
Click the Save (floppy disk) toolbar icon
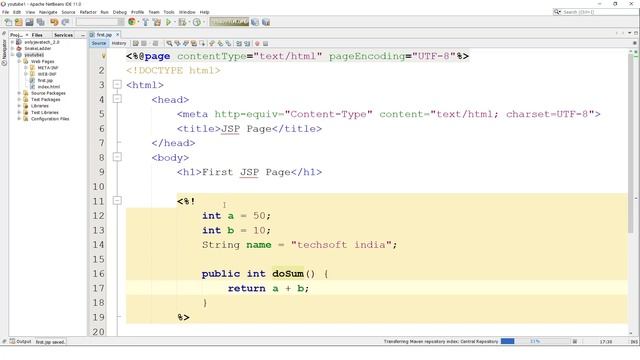29,22
